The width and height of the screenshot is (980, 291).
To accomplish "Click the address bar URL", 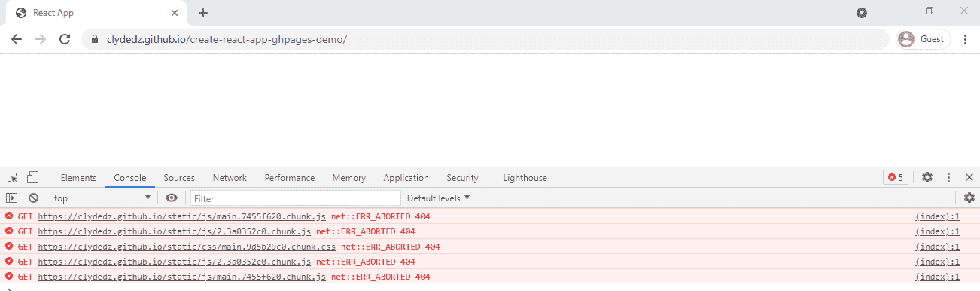I will tap(227, 39).
